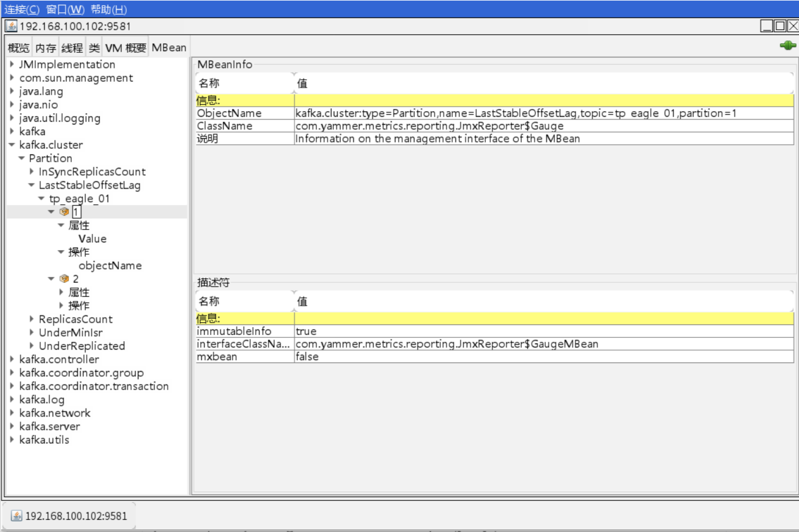Expand the kafka.coordinator.group node
This screenshot has height=532, width=799.
(x=12, y=373)
